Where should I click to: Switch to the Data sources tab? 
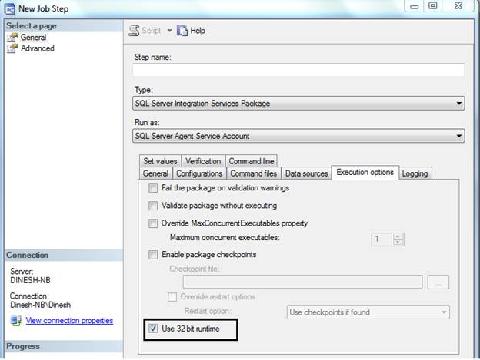pos(307,174)
